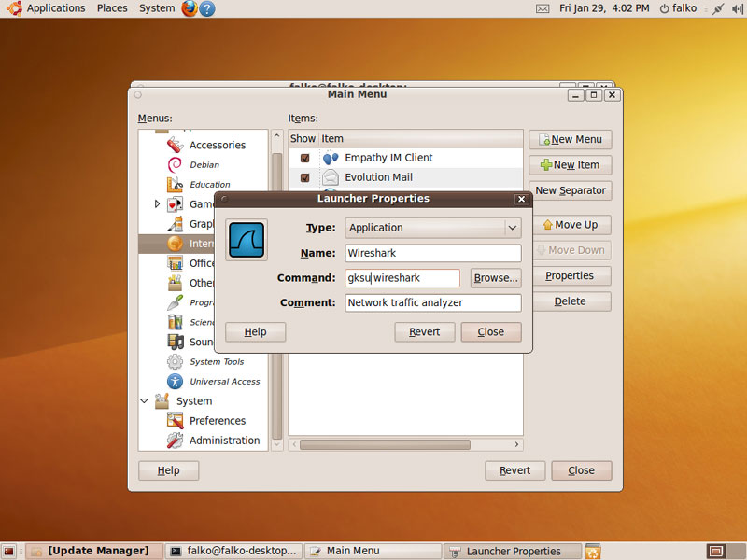Click Revert in Launcher Properties dialog
Viewport: 747px width, 560px height.
pos(425,332)
